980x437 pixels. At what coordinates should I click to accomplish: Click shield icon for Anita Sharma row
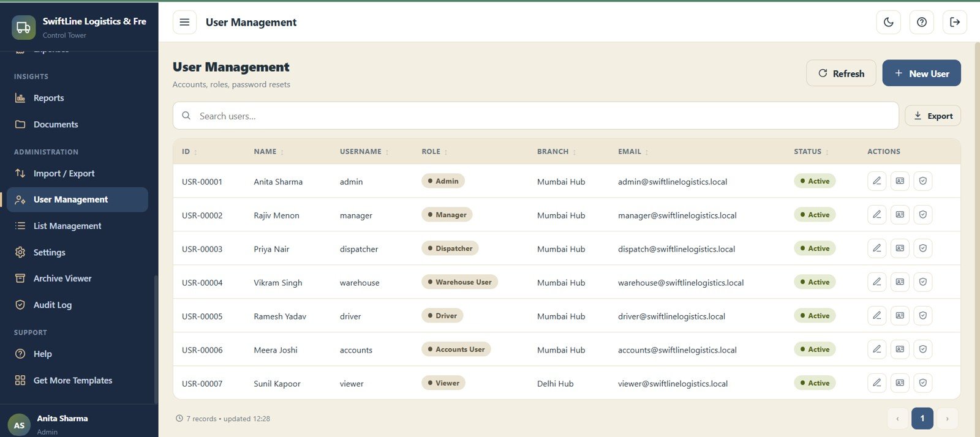(x=923, y=181)
